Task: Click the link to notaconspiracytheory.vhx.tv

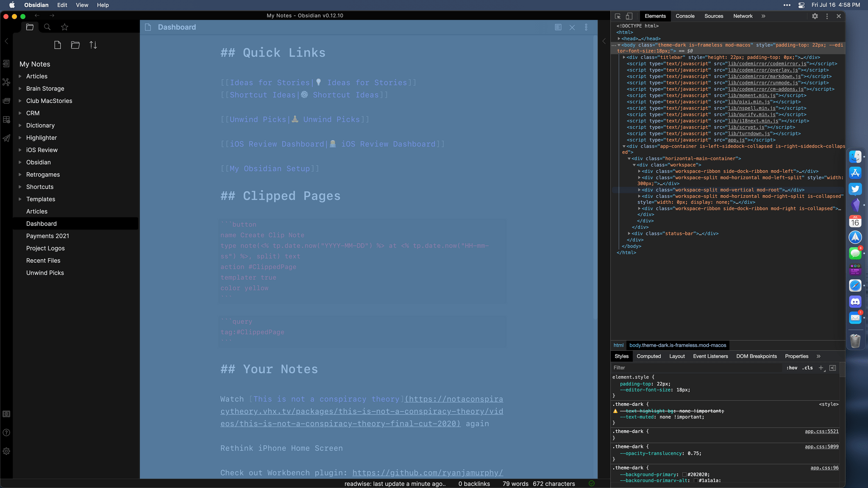Action: [362, 411]
